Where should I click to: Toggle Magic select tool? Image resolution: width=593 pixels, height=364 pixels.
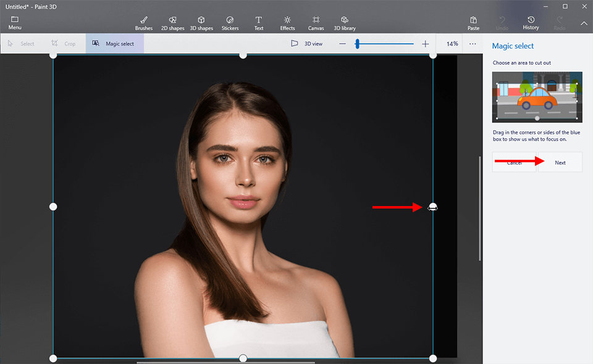tap(114, 44)
